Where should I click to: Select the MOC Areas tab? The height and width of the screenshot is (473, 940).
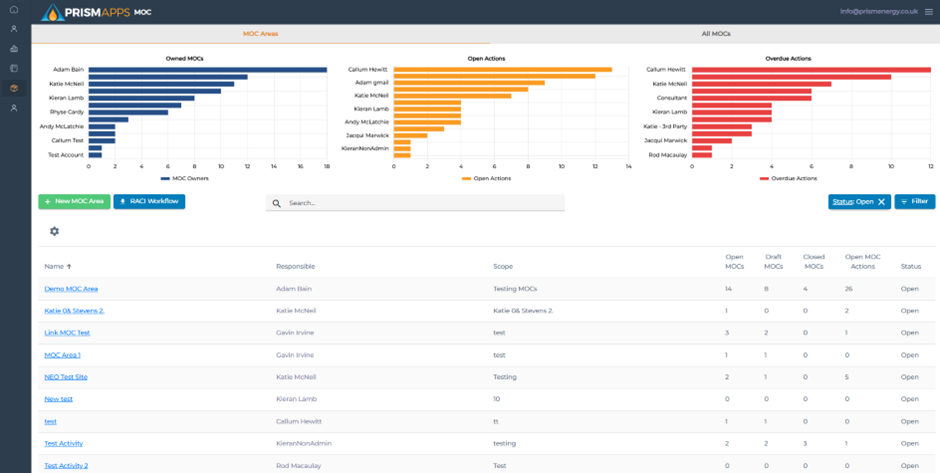coord(260,34)
